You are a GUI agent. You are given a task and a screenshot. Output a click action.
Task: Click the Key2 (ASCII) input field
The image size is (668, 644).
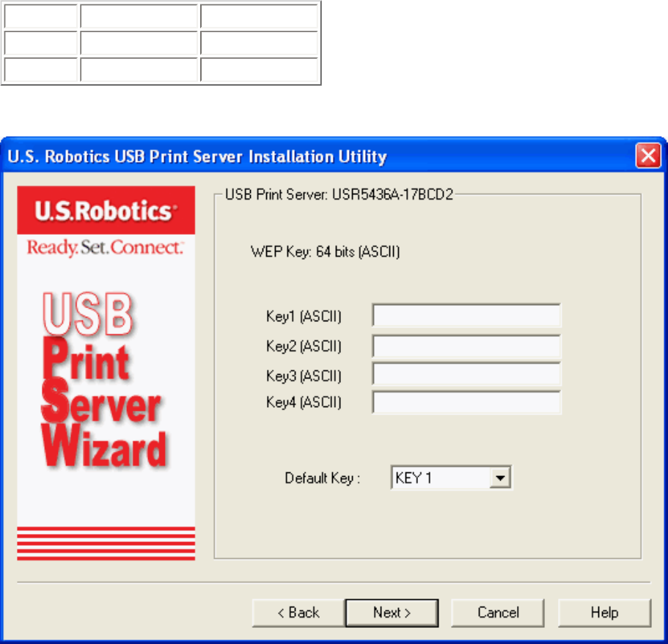pyautogui.click(x=466, y=346)
